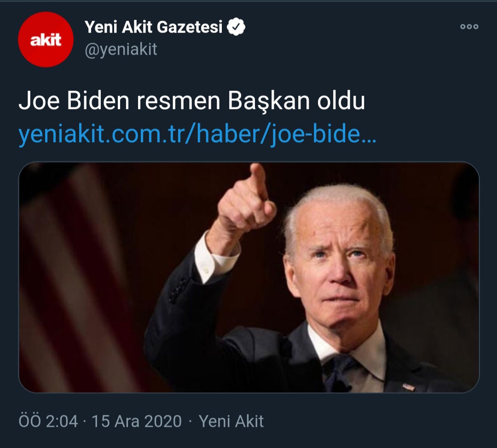Open the three-dot more options menu
Screen dimensions: 497x448
[469, 27]
